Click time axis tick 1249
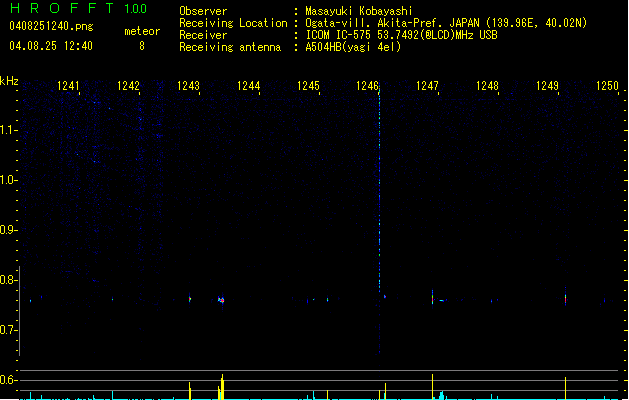This screenshot has width=629, height=400. coord(548,86)
